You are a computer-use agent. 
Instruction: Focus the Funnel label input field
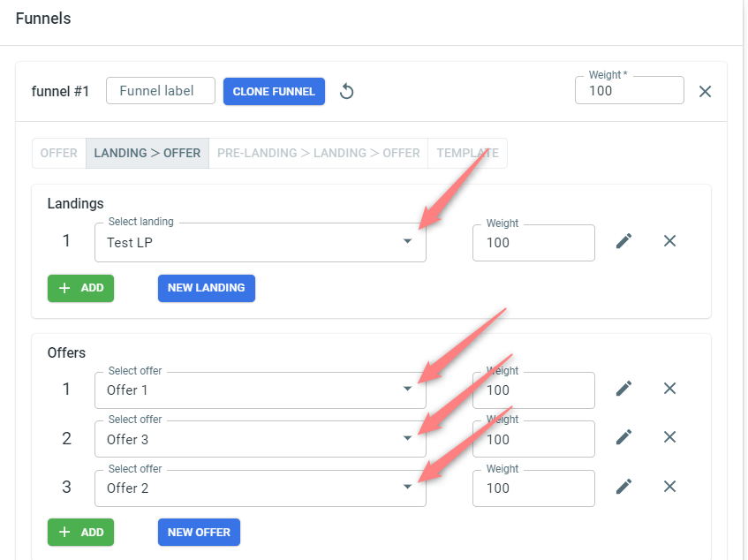tap(161, 91)
